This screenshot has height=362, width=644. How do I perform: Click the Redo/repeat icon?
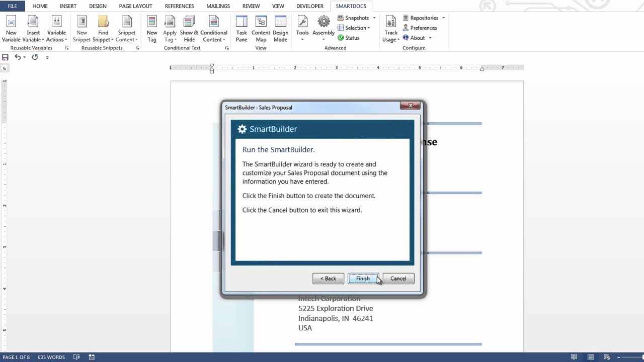35,57
